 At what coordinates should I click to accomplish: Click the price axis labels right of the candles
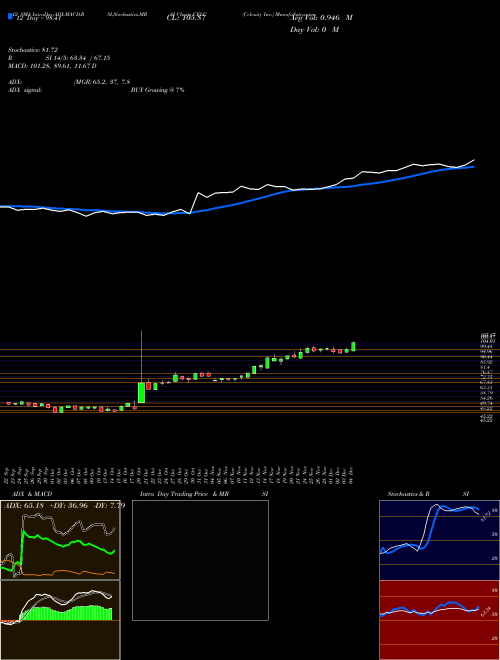click(x=486, y=377)
